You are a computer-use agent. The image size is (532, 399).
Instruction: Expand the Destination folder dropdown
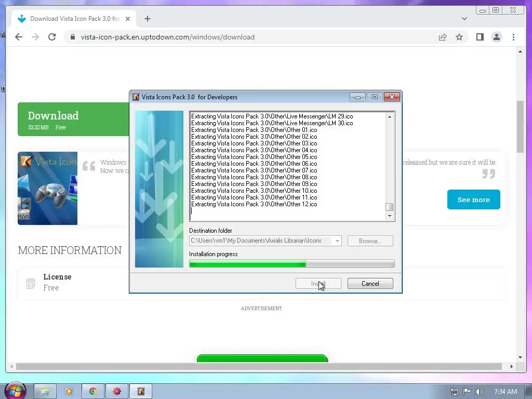pyautogui.click(x=337, y=241)
